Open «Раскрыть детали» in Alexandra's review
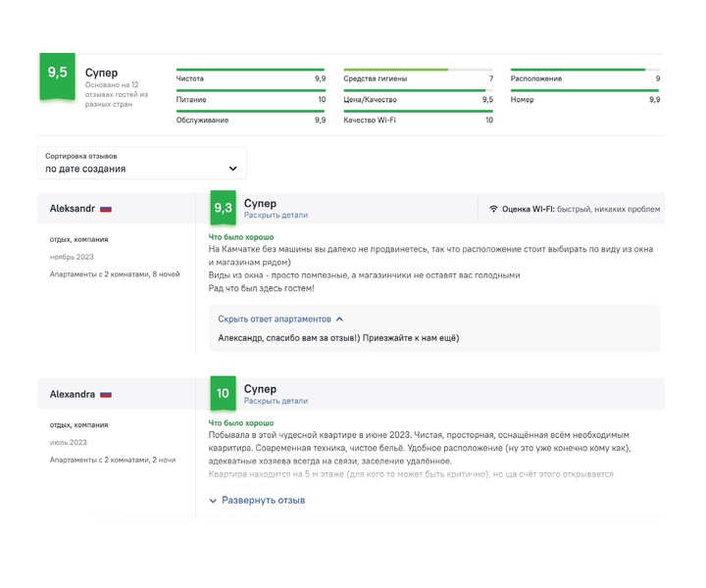Image resolution: width=706 pixels, height=588 pixels. pyautogui.click(x=276, y=400)
